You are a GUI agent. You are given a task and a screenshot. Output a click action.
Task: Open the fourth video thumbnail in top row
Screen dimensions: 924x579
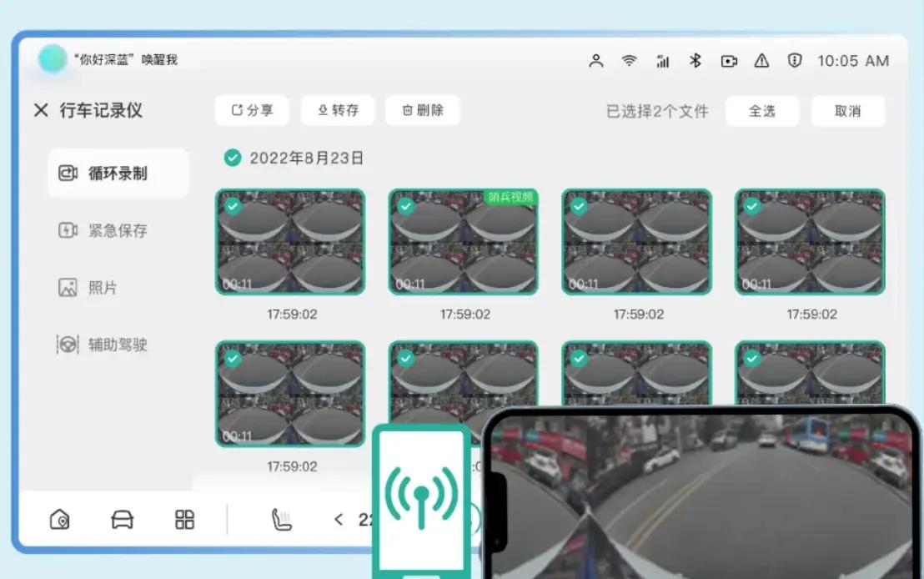pos(810,242)
